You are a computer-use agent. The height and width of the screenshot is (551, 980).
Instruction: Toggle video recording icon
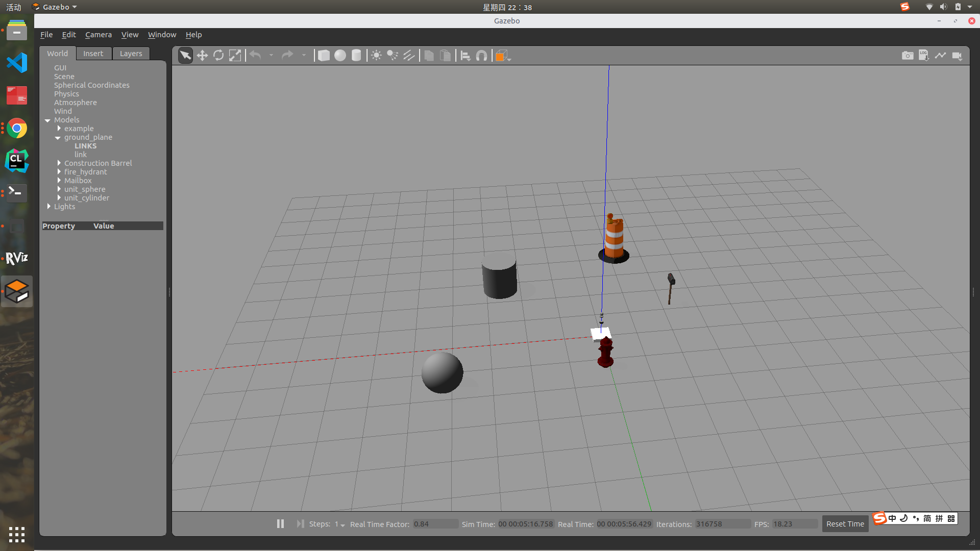pyautogui.click(x=957, y=56)
